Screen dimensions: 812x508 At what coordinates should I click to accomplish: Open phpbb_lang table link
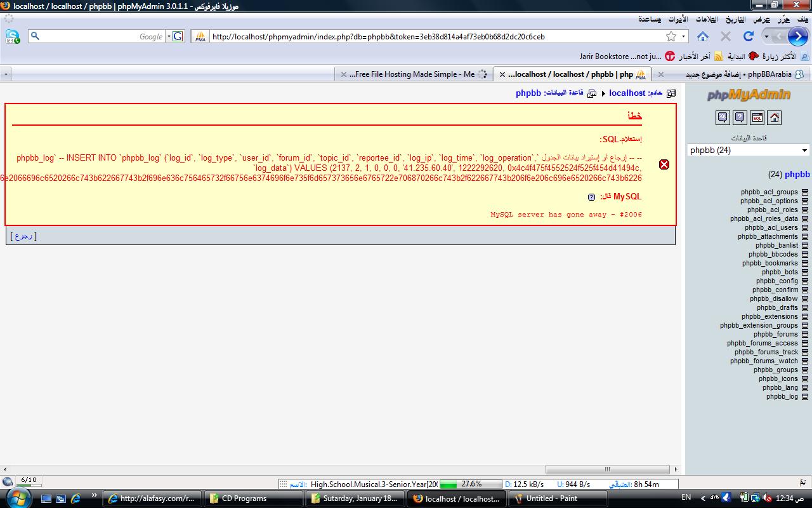pyautogui.click(x=780, y=388)
